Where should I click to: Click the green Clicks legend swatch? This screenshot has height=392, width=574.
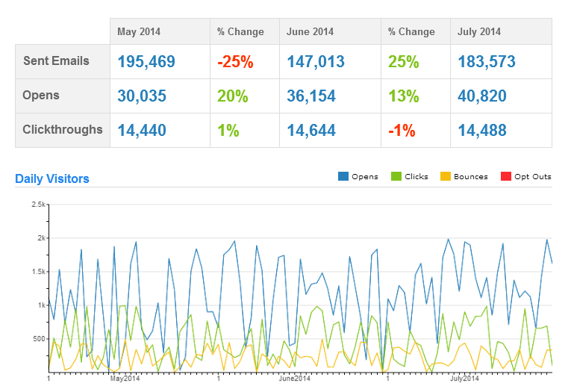click(x=395, y=177)
